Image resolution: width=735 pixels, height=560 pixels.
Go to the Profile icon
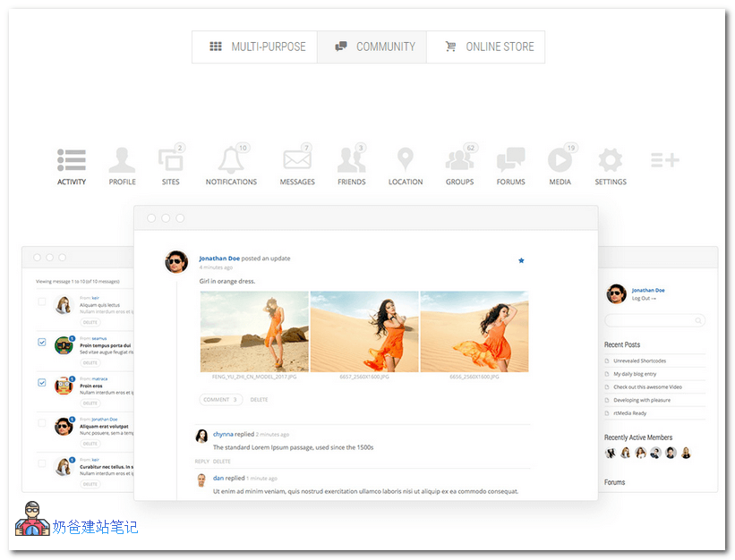[x=122, y=161]
